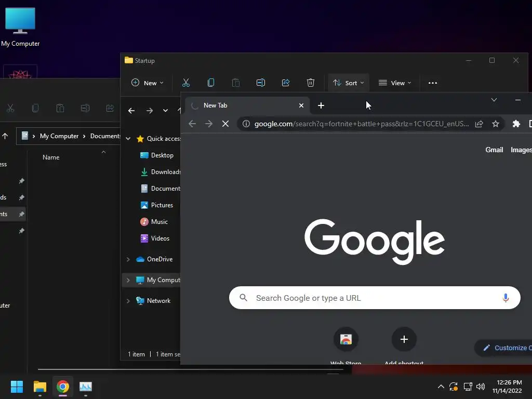Click My Computer in Documents breadcrumb
532x399 pixels.
pyautogui.click(x=59, y=136)
